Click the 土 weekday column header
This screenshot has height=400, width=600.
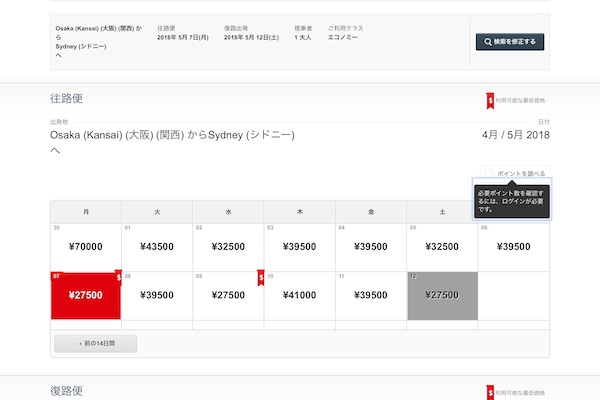[x=442, y=212]
